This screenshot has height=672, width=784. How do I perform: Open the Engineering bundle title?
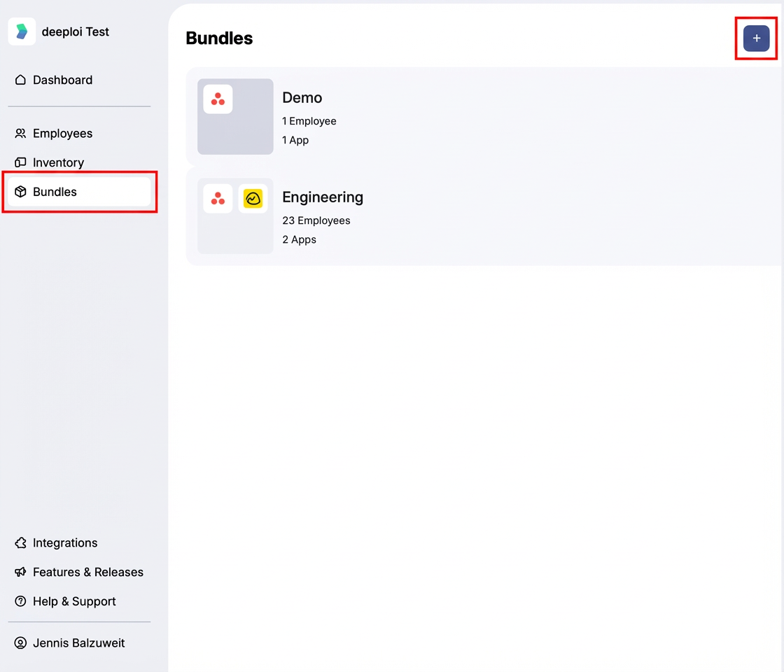tap(323, 197)
